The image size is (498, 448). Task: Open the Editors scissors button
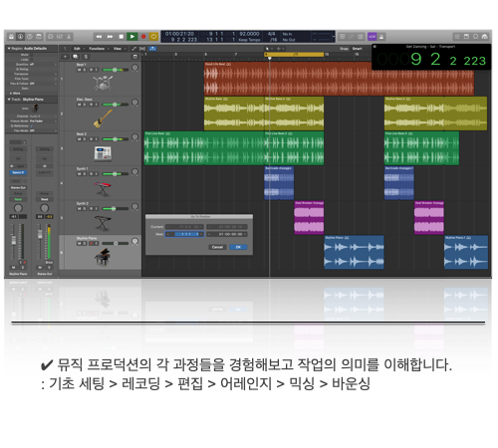point(69,37)
